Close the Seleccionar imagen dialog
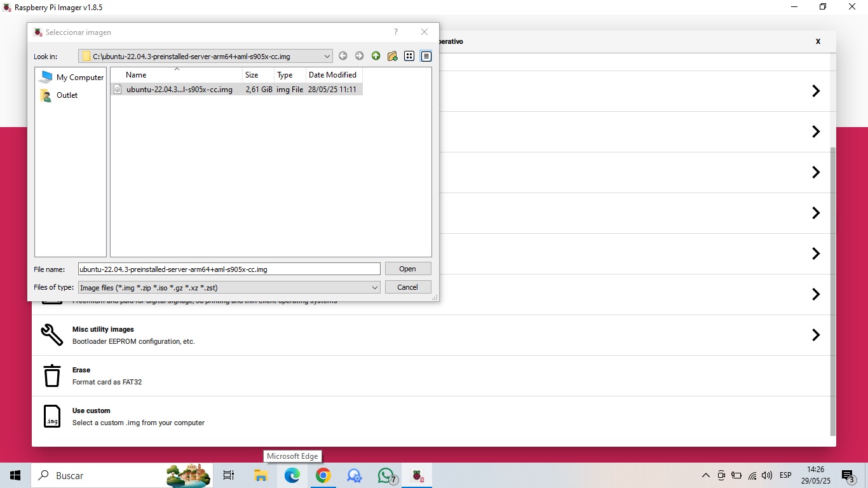Image resolution: width=868 pixels, height=488 pixels. [x=424, y=32]
